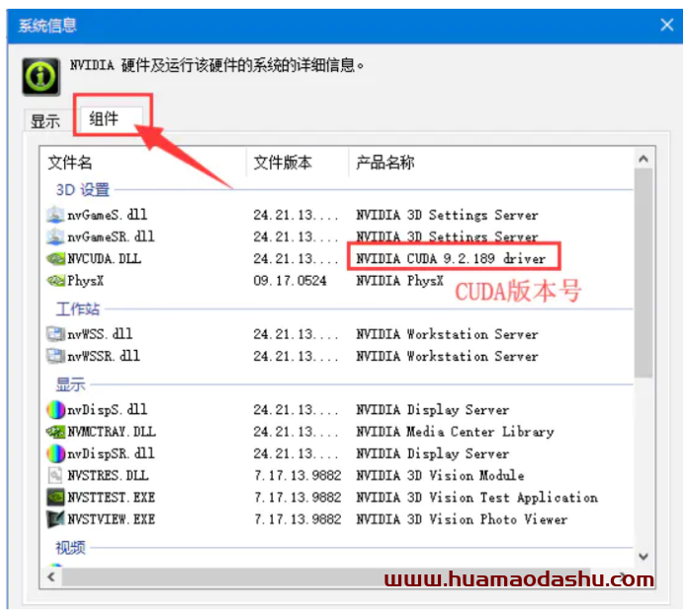Select the nvWSS.dll file name
This screenshot has width=684, height=616.
coord(100,334)
